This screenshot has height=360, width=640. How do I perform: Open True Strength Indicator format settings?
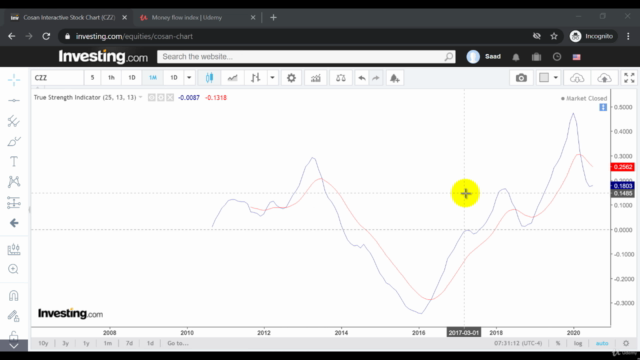[x=161, y=98]
